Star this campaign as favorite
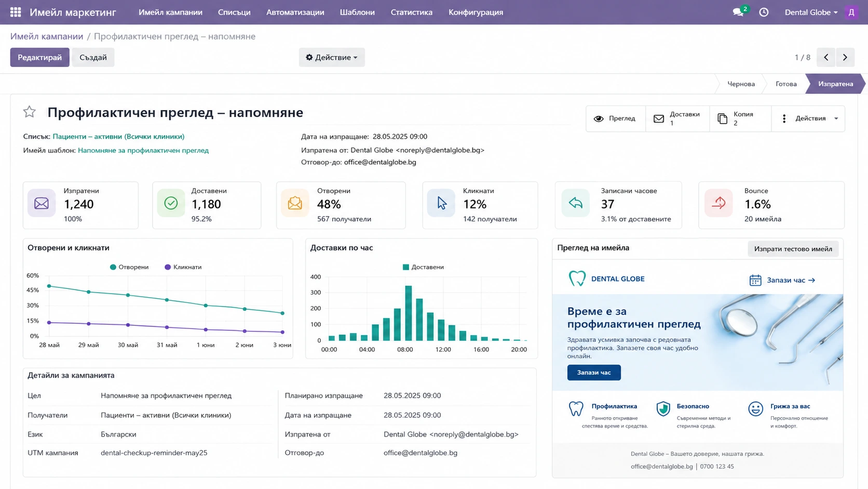868x489 pixels. [x=30, y=112]
